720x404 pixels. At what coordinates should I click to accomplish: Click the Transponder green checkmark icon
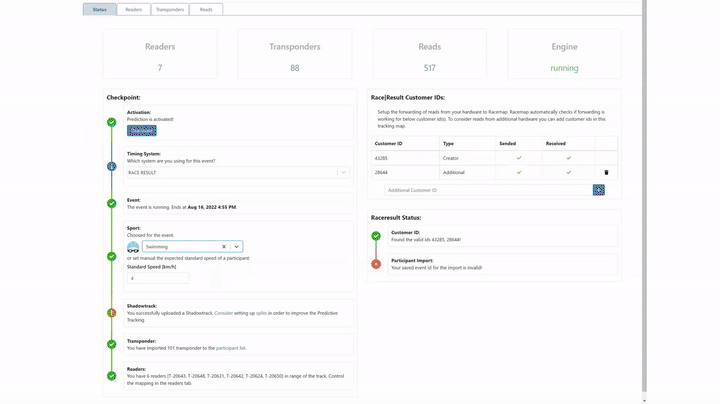[x=112, y=344]
